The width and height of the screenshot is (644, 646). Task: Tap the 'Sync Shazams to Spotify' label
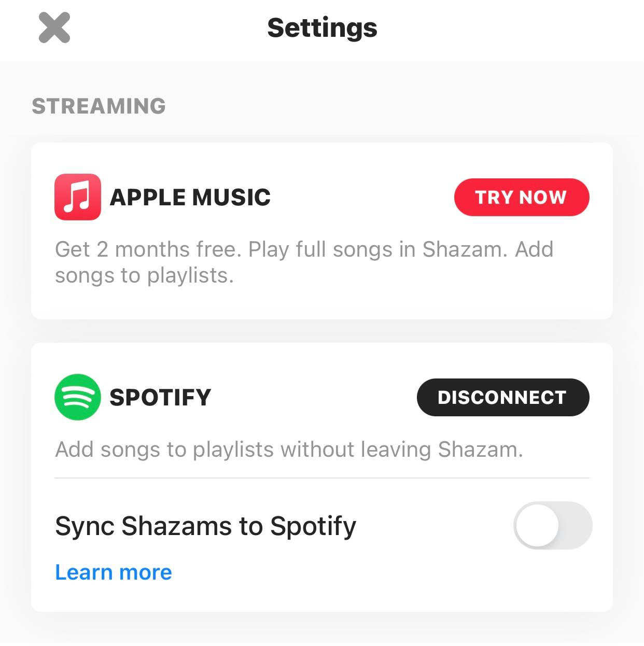point(206,526)
